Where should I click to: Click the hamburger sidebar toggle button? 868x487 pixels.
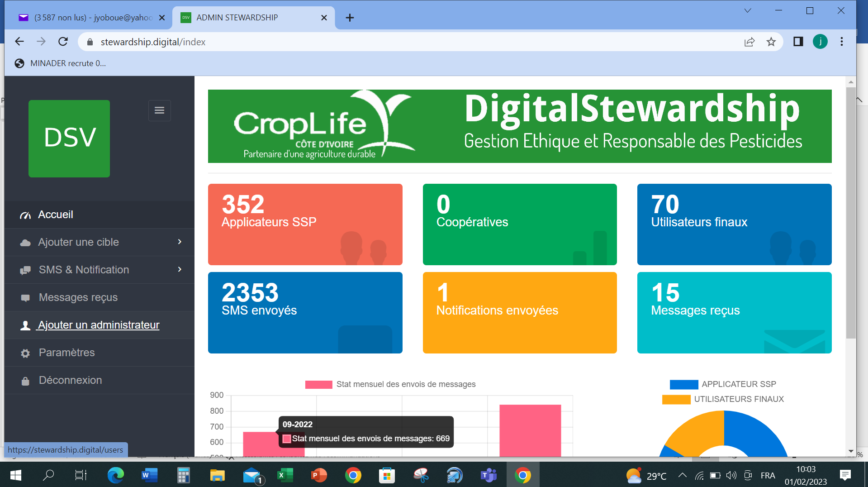tap(159, 110)
